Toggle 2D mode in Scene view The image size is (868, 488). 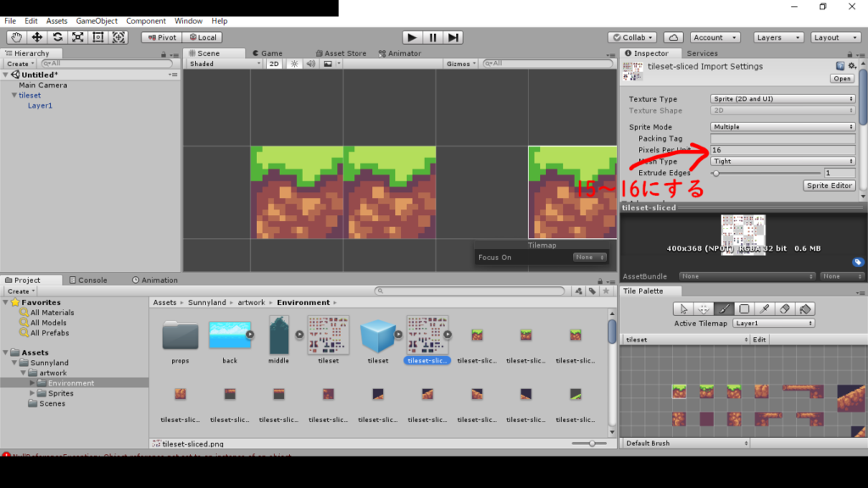275,64
